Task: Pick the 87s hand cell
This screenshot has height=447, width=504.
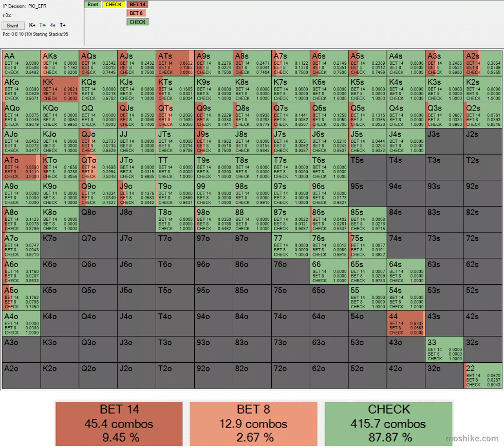Action: click(291, 219)
